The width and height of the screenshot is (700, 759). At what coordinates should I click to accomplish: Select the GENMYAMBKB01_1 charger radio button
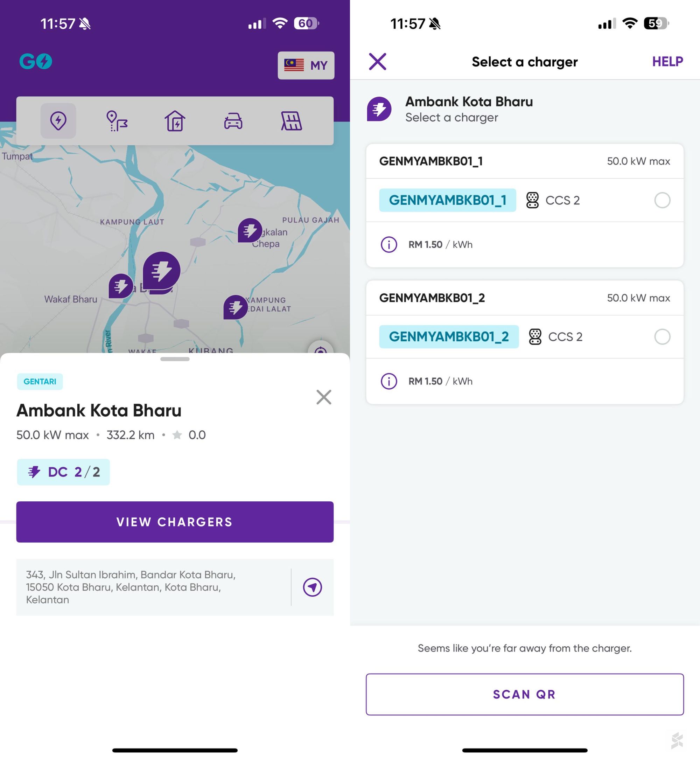[x=662, y=200]
